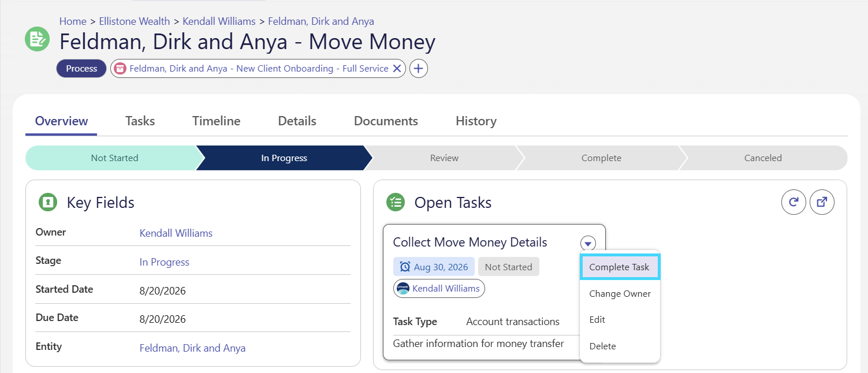The height and width of the screenshot is (373, 868).
Task: Click Kendall Williams avatar in task card
Action: pos(403,289)
